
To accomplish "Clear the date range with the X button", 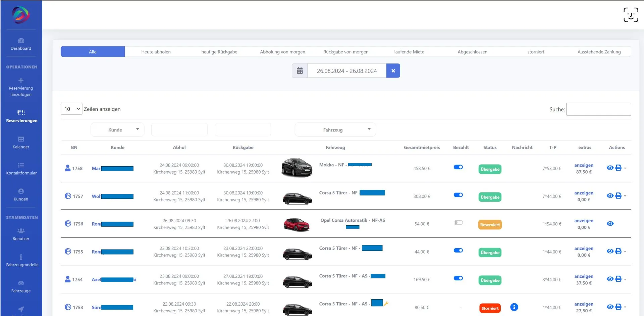I will pyautogui.click(x=393, y=71).
